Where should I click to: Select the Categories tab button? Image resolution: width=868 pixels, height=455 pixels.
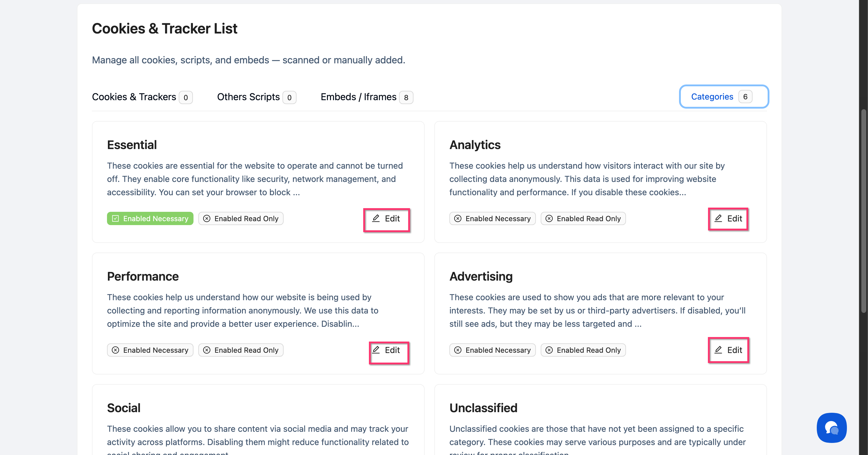pos(723,97)
